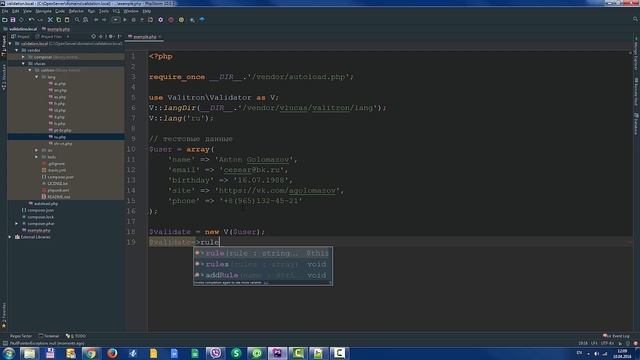This screenshot has height=360, width=640.
Task: Click the Redo toolbar icon
Action: [40, 20]
